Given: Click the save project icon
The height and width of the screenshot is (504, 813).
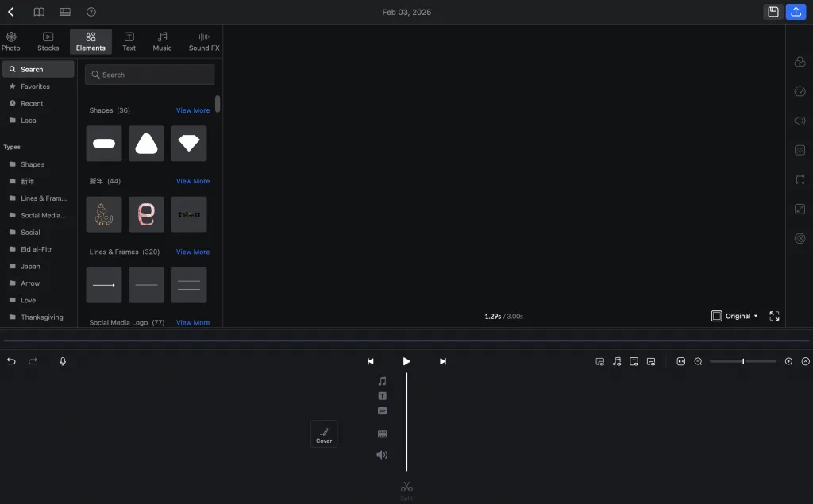Looking at the screenshot, I should click(773, 12).
